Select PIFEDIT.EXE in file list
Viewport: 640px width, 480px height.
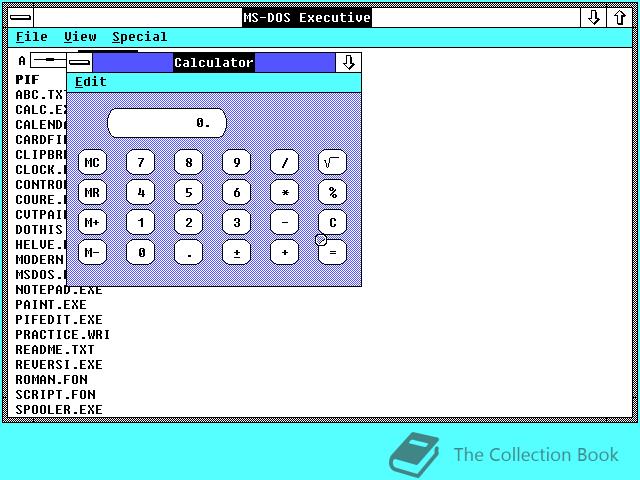59,320
